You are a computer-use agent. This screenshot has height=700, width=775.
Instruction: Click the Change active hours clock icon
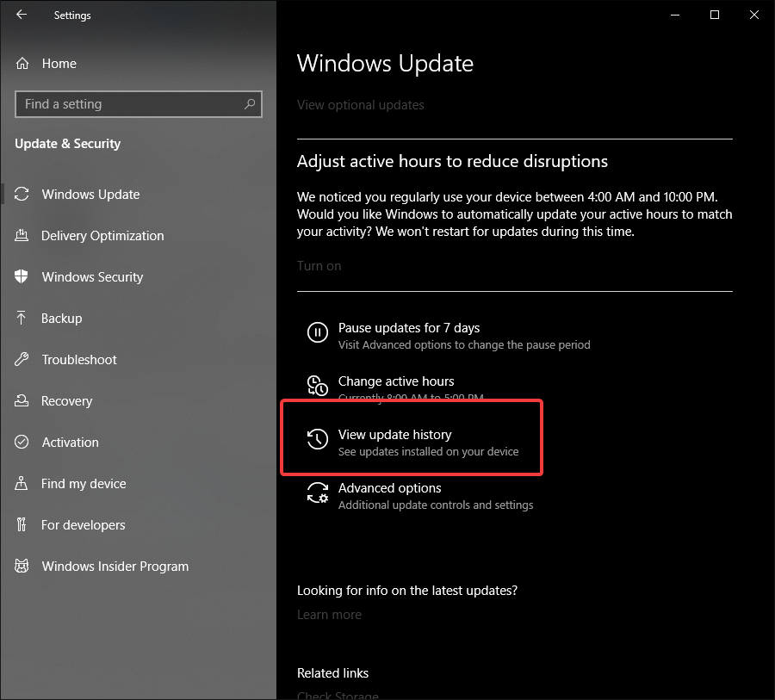coord(317,386)
